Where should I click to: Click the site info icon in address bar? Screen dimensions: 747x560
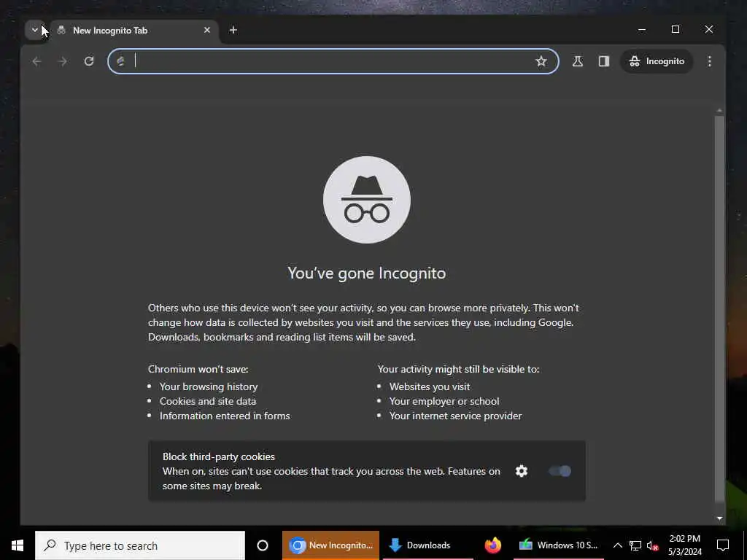120,61
